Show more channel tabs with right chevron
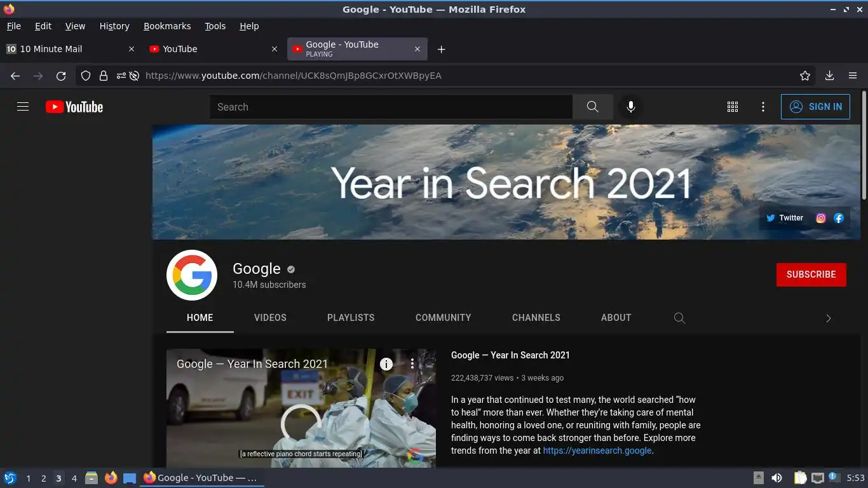 pyautogui.click(x=828, y=318)
